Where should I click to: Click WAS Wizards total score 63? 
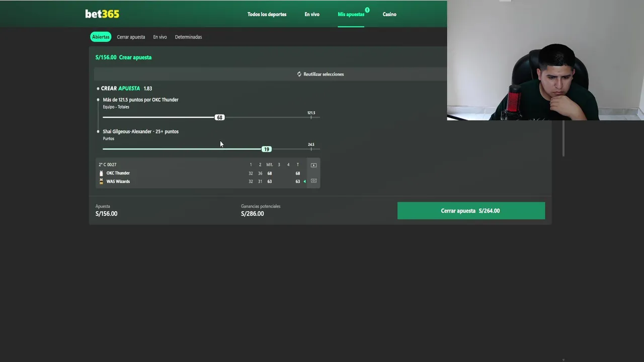[x=297, y=182]
